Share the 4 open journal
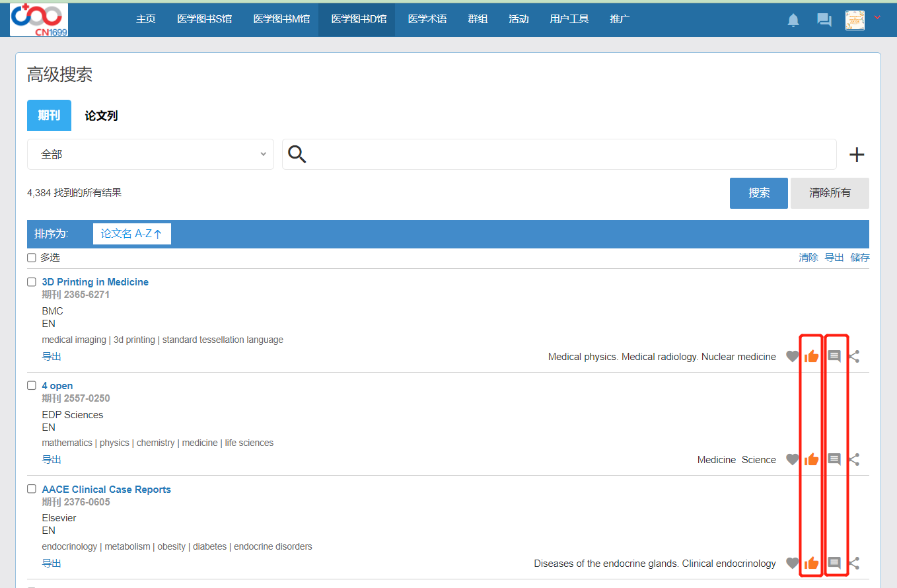Viewport: 897px width, 588px height. pos(854,460)
